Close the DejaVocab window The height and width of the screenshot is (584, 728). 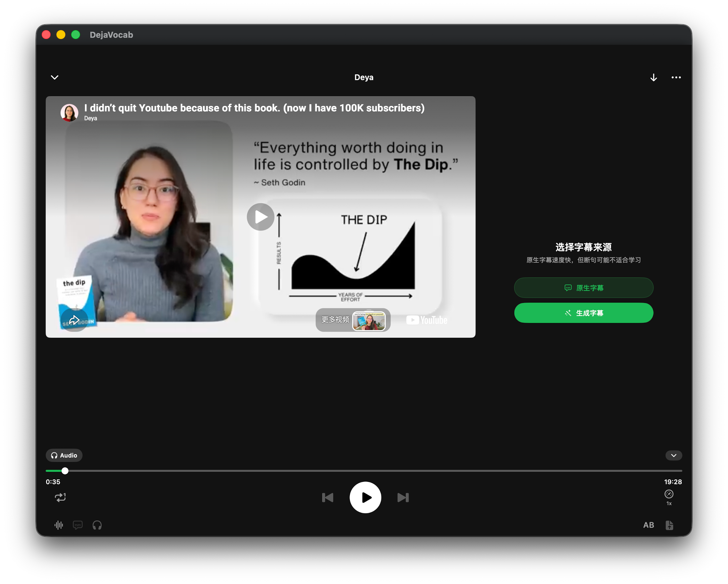[46, 35]
